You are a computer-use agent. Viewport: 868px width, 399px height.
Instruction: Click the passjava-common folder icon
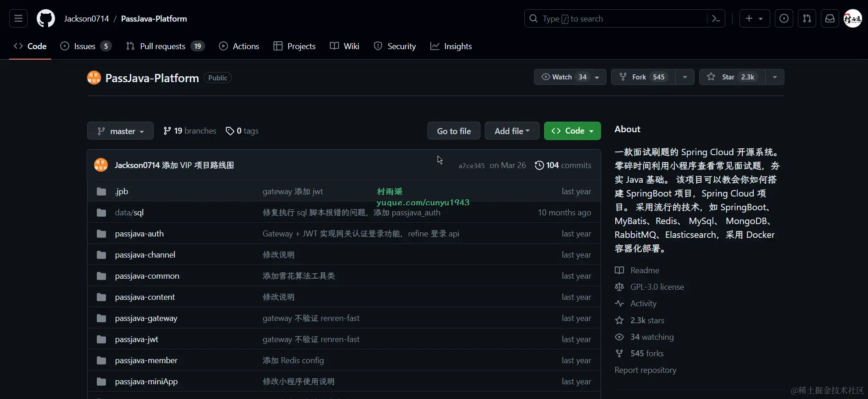pyautogui.click(x=101, y=276)
